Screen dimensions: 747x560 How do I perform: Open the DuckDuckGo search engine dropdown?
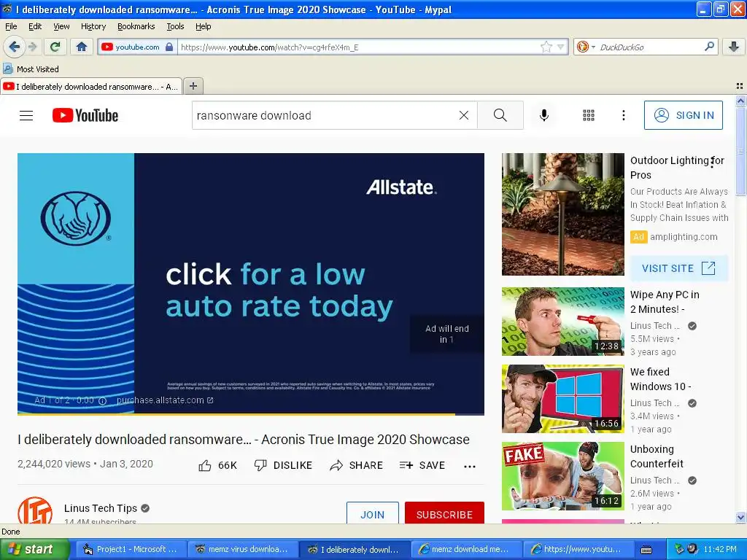click(586, 47)
